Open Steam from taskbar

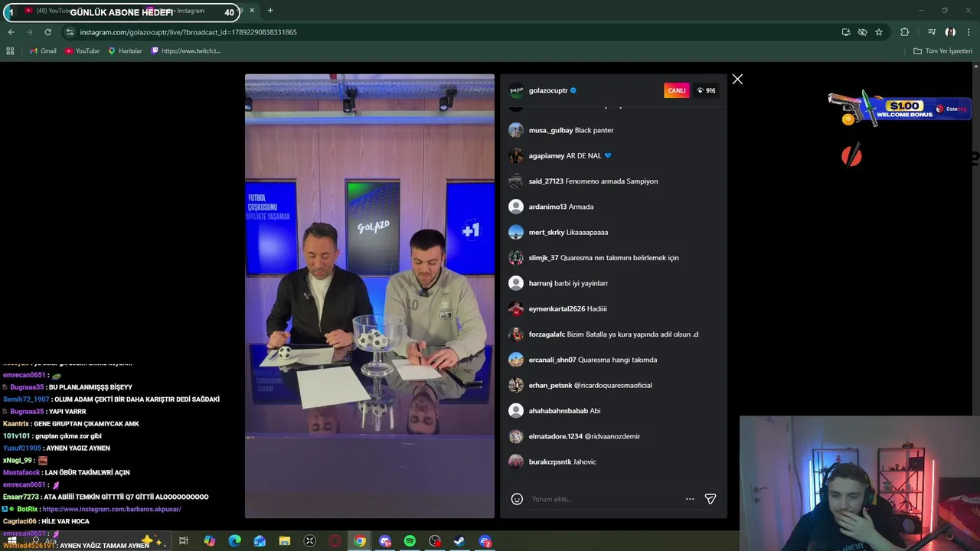[x=459, y=541]
